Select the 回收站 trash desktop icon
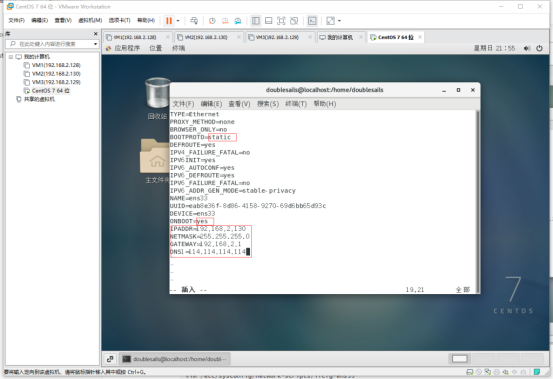Image resolution: width=553 pixels, height=379 pixels. pos(157,99)
